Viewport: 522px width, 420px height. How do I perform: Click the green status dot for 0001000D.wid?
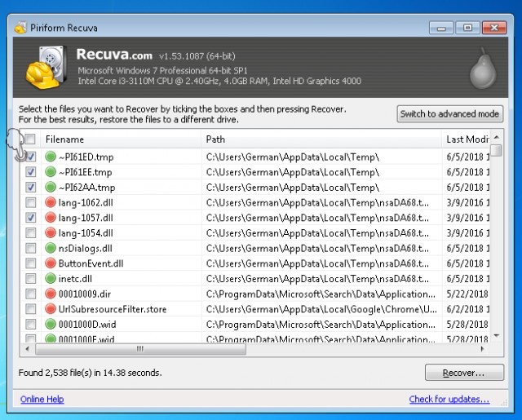pyautogui.click(x=51, y=324)
